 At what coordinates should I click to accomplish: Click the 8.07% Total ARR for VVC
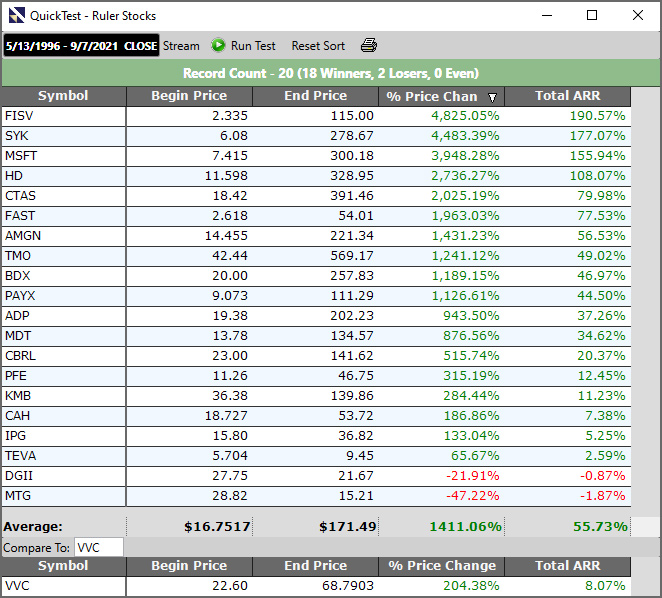[605, 586]
